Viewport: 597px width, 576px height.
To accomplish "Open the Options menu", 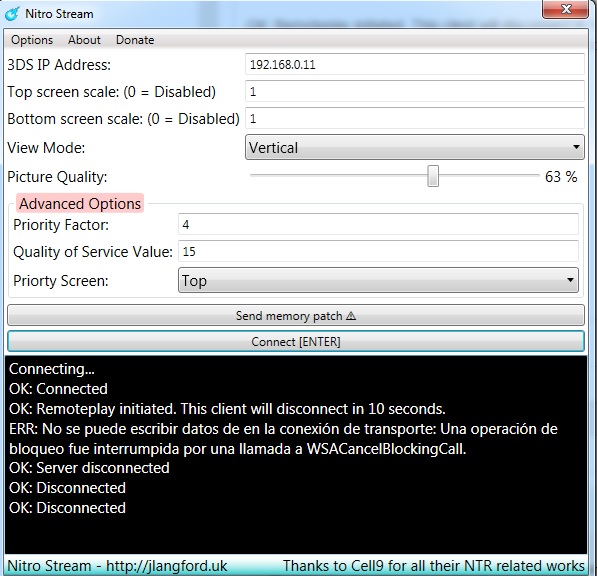I will click(x=32, y=40).
